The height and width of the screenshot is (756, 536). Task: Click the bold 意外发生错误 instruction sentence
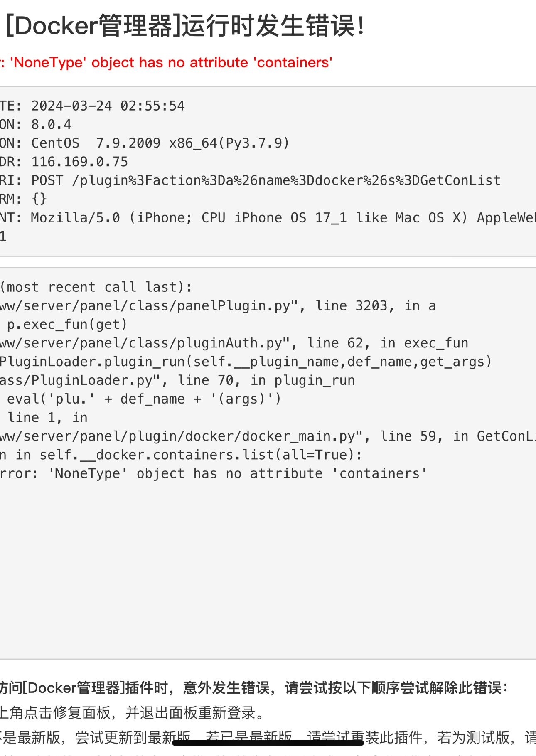coord(254,688)
